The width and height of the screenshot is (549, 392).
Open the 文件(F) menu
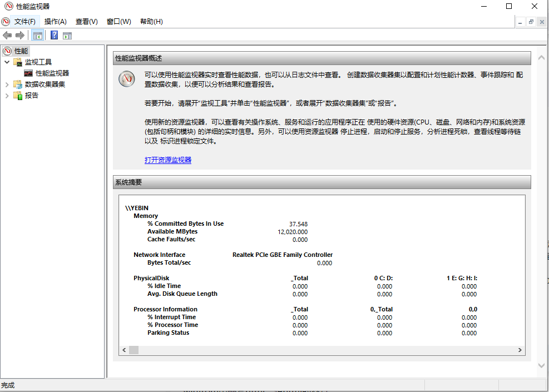click(x=24, y=22)
